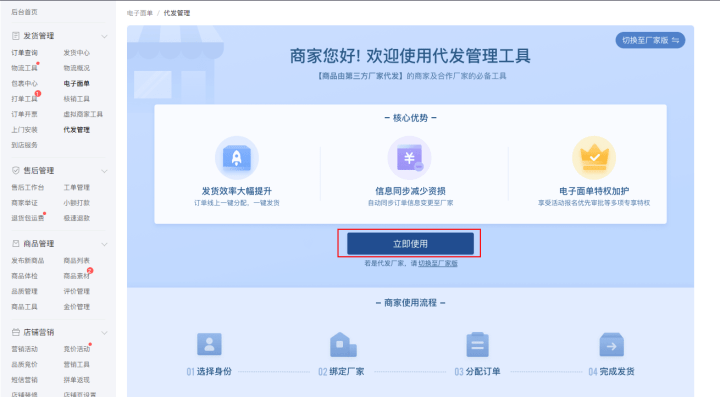The width and height of the screenshot is (720, 397).
Task: Click the 01 选择身份 step label
Action: pos(209,371)
